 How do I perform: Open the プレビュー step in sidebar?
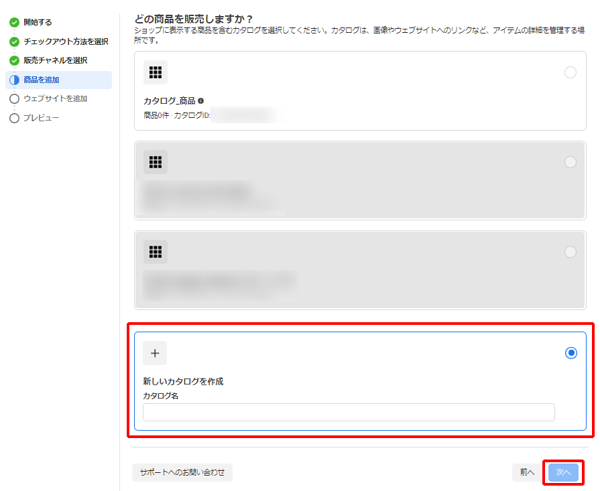[41, 118]
